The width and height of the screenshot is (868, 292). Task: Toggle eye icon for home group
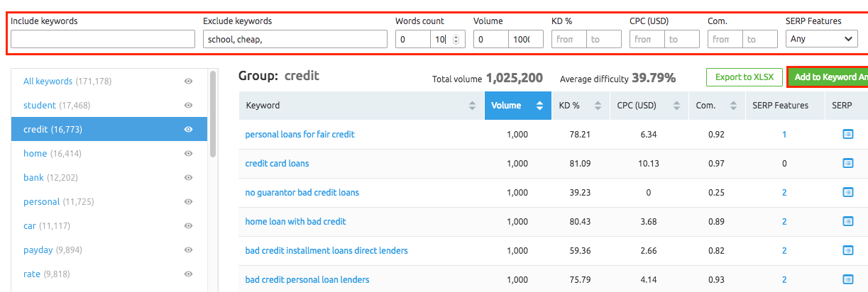tap(189, 154)
